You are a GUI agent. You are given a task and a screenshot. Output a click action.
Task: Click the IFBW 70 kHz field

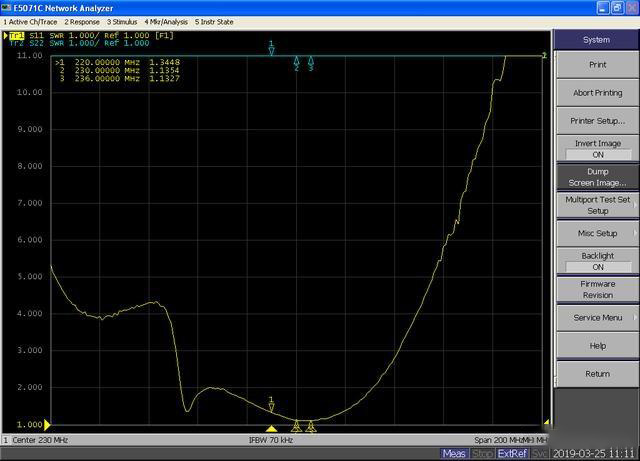(271, 440)
